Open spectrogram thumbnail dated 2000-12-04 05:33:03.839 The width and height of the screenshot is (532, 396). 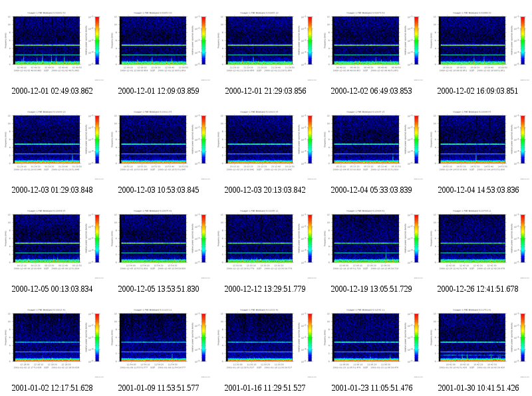(x=373, y=144)
